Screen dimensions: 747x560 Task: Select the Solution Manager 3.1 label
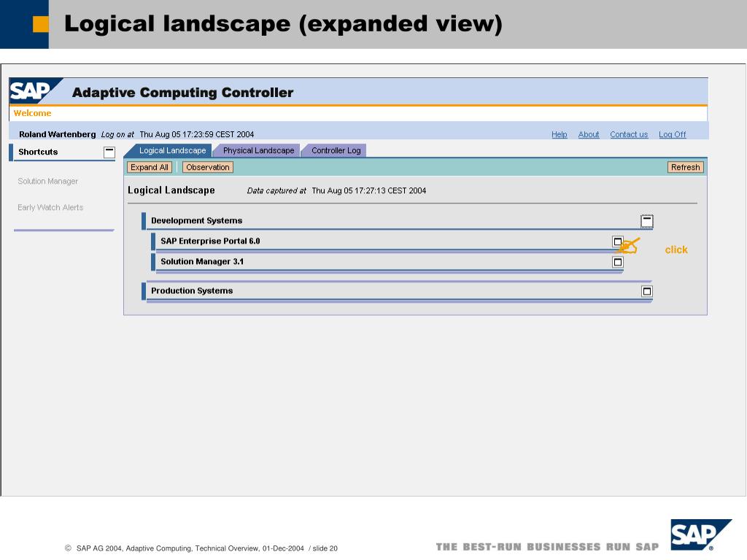click(202, 262)
